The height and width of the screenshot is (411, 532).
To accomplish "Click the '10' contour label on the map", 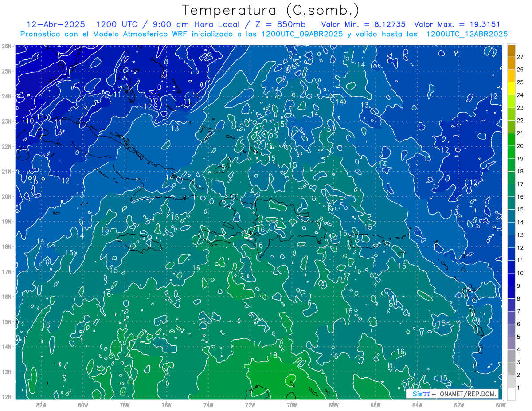I will [x=30, y=121].
